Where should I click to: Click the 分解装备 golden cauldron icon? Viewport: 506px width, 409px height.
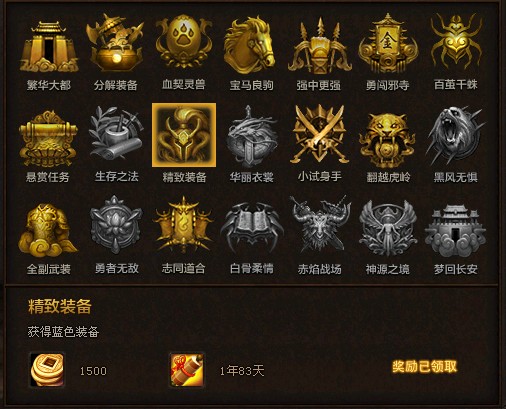coord(115,43)
